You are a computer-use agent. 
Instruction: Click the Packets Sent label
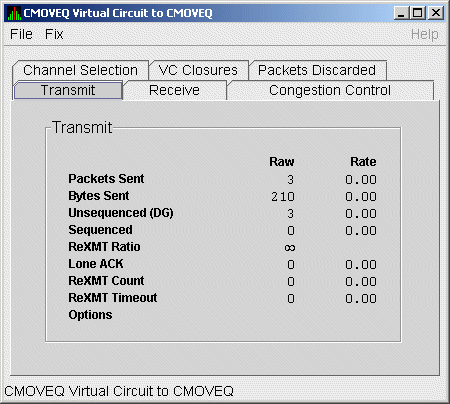coord(106,179)
